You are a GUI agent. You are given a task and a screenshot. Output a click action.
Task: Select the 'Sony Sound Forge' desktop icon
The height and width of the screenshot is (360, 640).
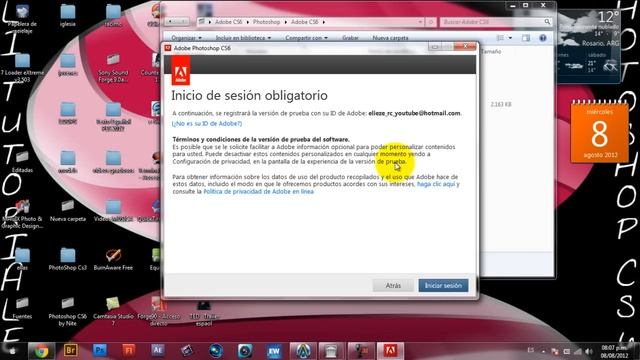coord(113,68)
